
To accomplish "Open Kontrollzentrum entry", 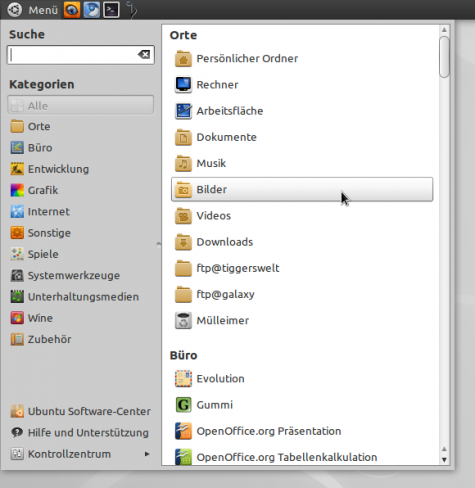I will click(80, 454).
